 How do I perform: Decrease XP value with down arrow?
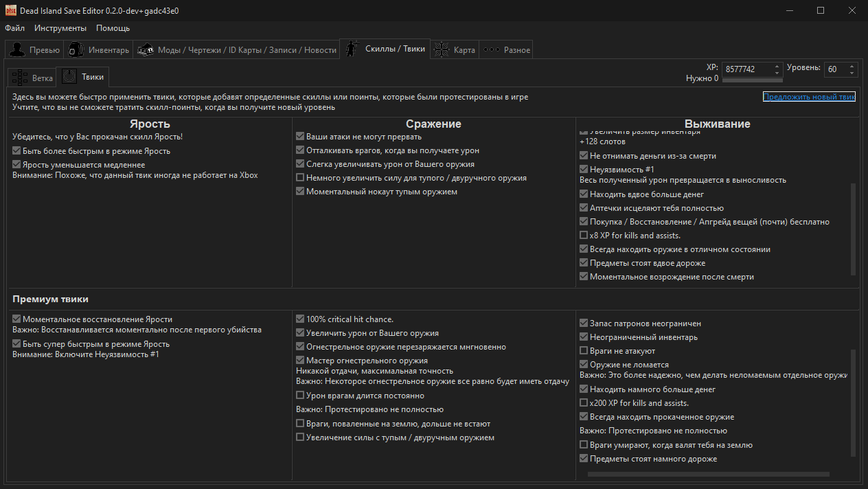(x=777, y=72)
